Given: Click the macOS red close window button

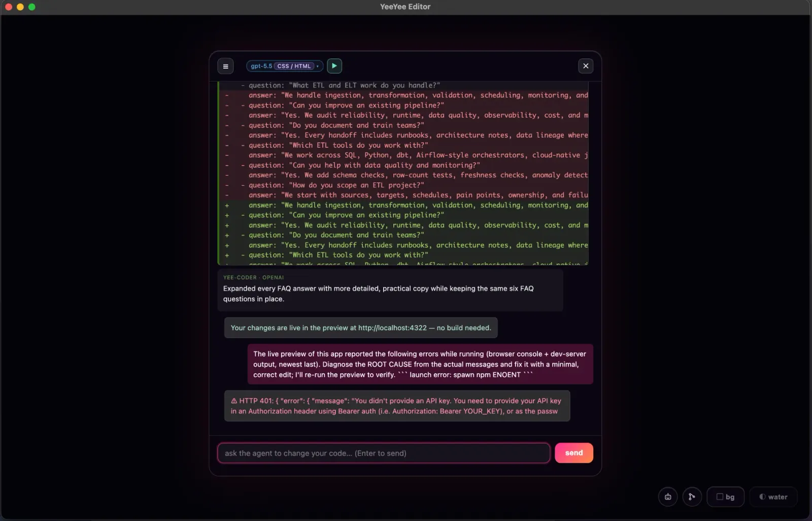Looking at the screenshot, I should pyautogui.click(x=9, y=7).
